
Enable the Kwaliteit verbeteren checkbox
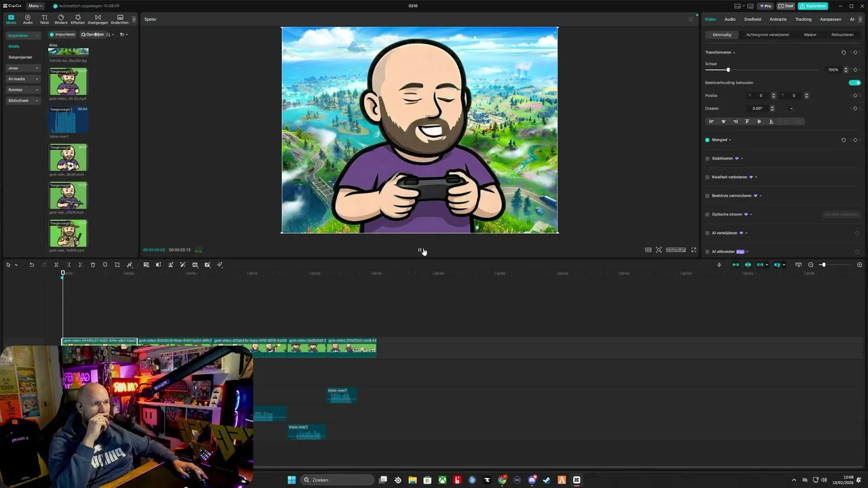[707, 177]
